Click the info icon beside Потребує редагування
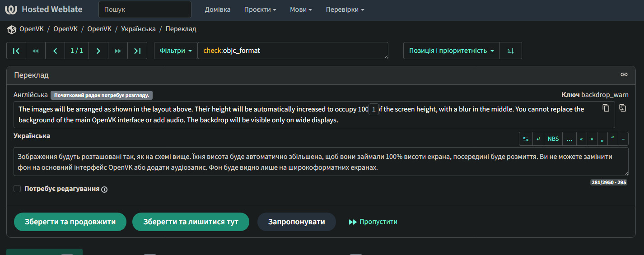The height and width of the screenshot is (255, 644). tap(104, 190)
